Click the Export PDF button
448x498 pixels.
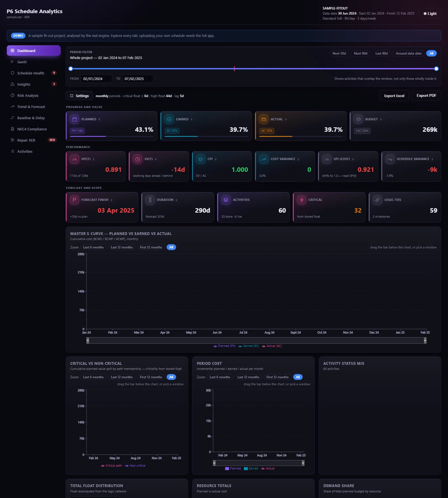click(x=426, y=96)
